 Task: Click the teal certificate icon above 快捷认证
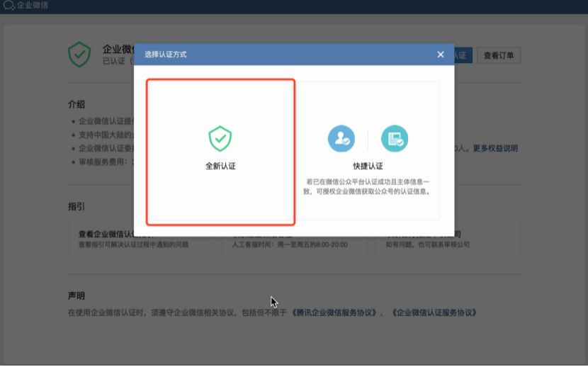click(395, 139)
